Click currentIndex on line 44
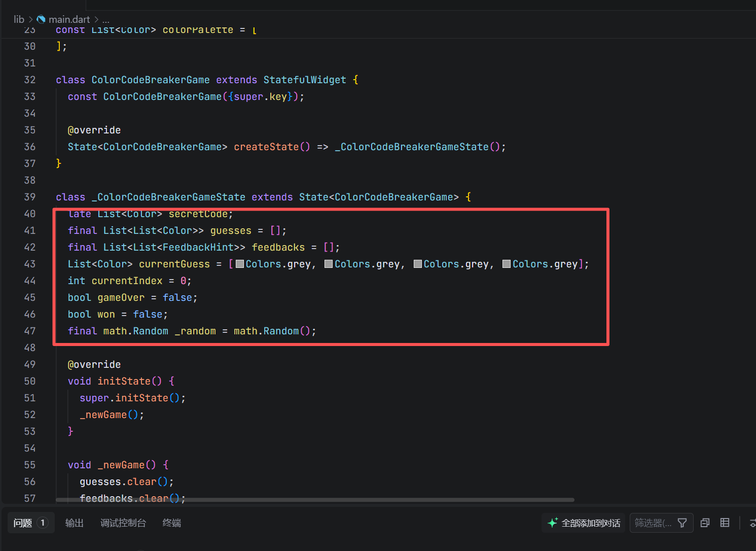 coord(127,281)
